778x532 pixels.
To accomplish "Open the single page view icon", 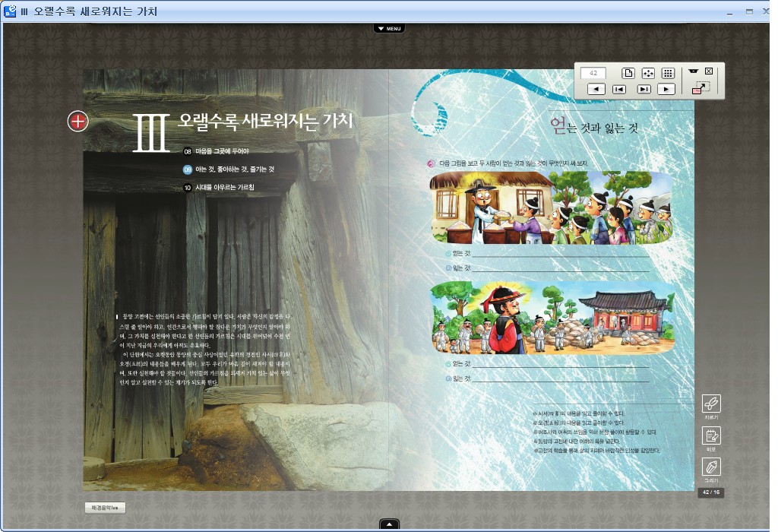I will coord(628,74).
